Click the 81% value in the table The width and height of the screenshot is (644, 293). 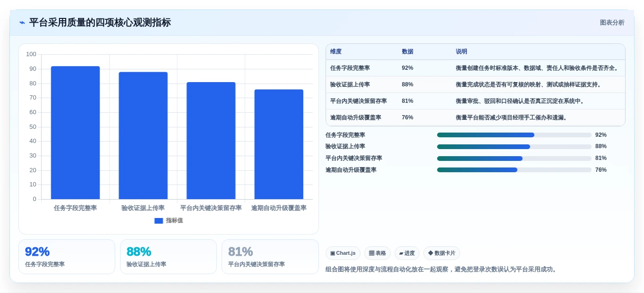407,101
